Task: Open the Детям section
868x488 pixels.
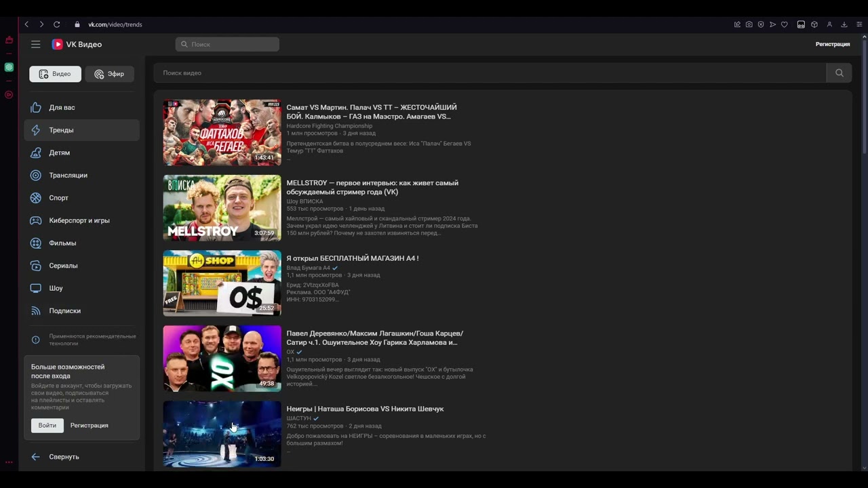Action: point(81,152)
